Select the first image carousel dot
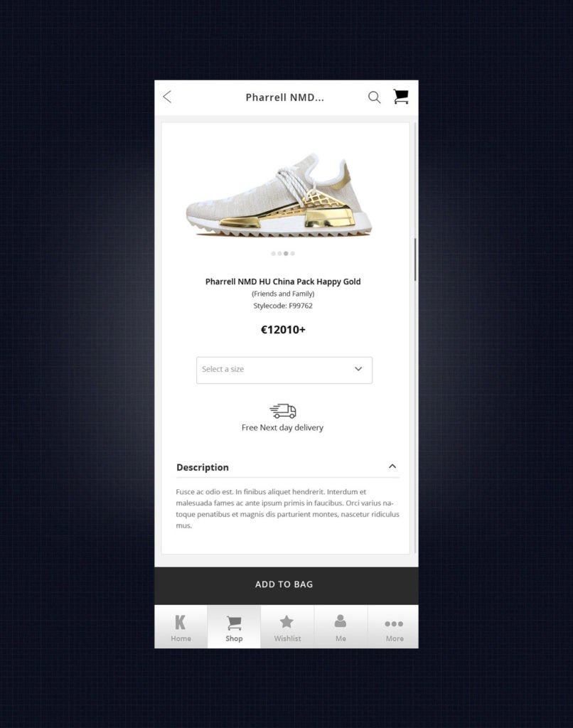Screen dimensions: 573x728 click(x=274, y=254)
